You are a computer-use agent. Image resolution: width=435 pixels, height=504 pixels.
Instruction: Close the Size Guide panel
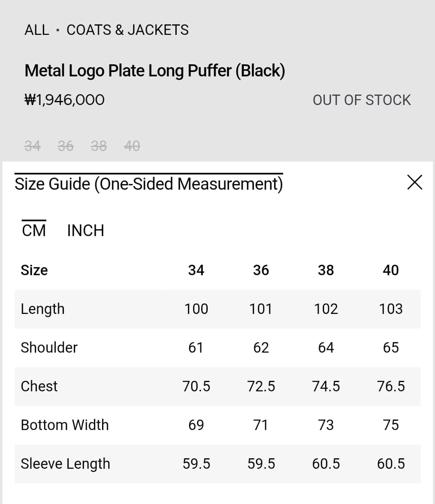click(415, 182)
